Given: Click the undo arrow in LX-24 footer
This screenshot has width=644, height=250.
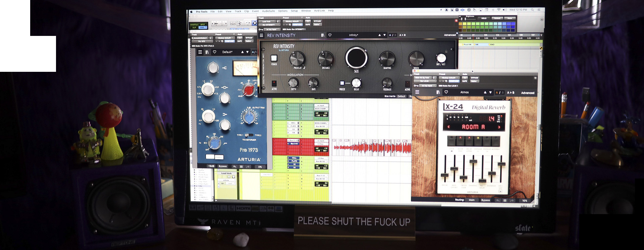Looking at the screenshot, I should pos(498,200).
